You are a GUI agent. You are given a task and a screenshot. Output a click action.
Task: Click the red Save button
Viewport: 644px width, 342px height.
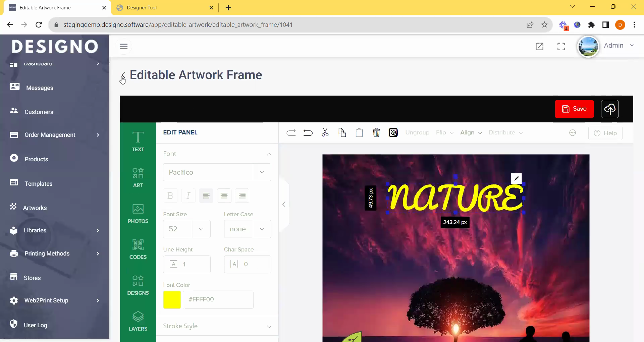574,109
